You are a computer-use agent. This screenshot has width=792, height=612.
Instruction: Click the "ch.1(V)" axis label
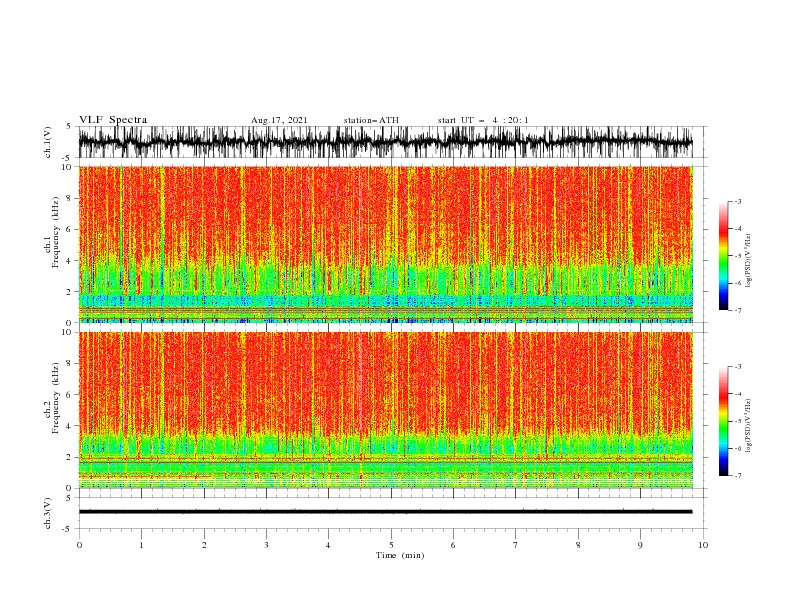point(48,142)
